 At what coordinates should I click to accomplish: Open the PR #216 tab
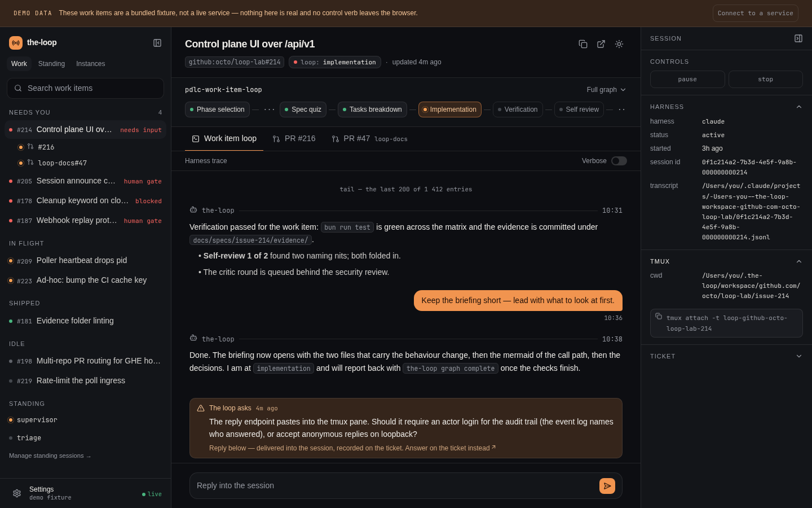294,139
